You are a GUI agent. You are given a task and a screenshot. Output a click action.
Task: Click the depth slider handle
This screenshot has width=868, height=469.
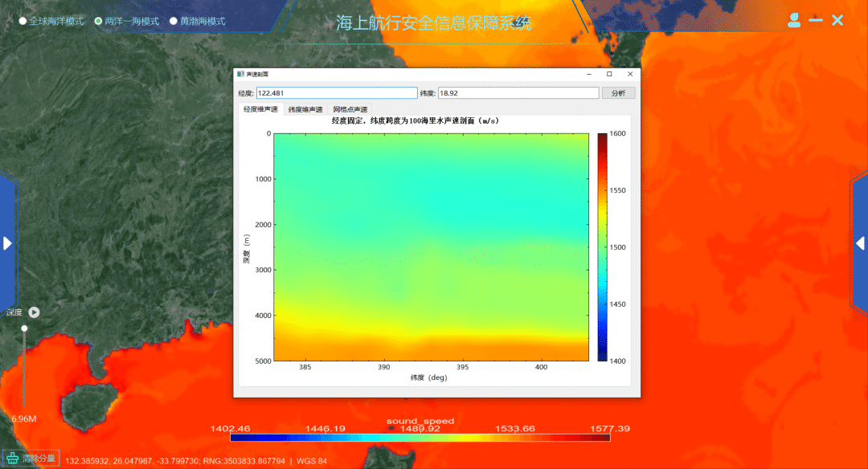24,328
